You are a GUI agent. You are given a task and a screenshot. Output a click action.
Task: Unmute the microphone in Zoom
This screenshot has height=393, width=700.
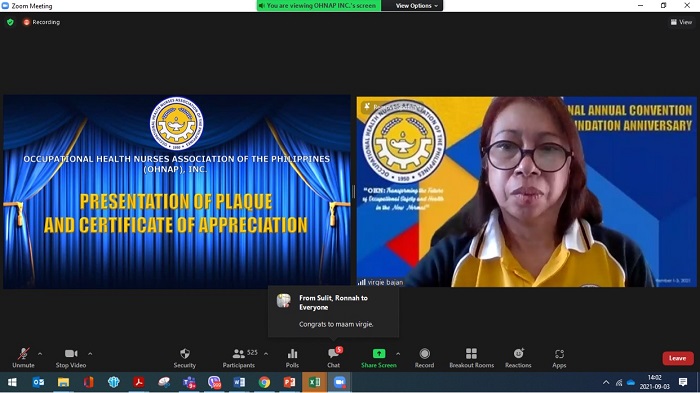pos(23,358)
